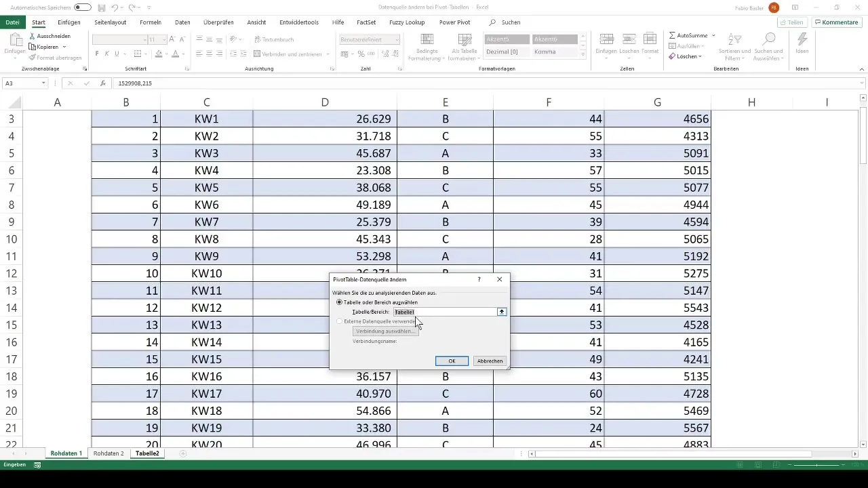Click the fill color bucket icon

click(159, 54)
